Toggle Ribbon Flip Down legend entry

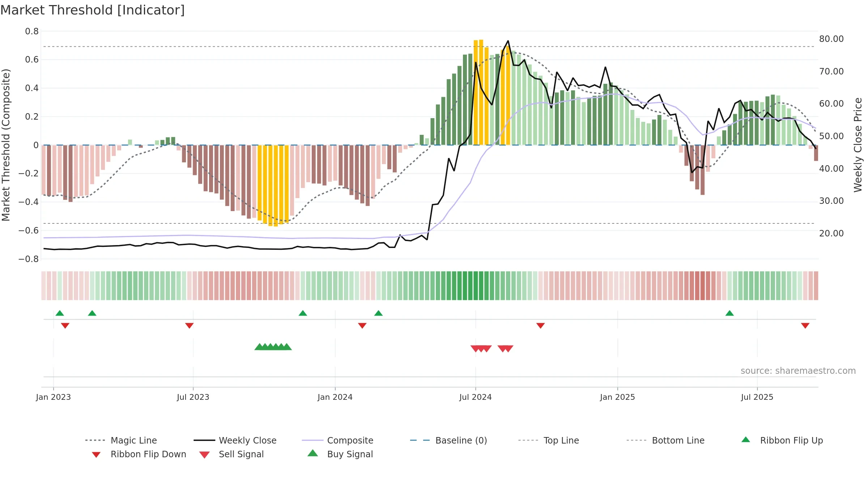pos(139,454)
